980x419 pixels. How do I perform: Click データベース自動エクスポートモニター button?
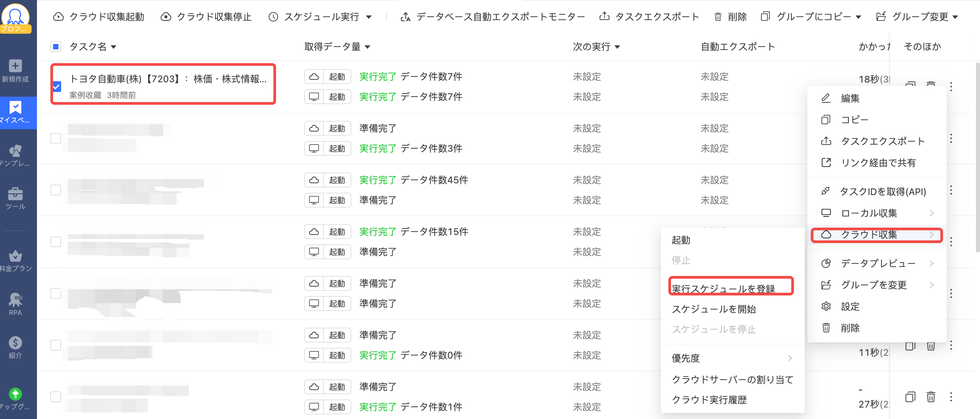coord(493,17)
